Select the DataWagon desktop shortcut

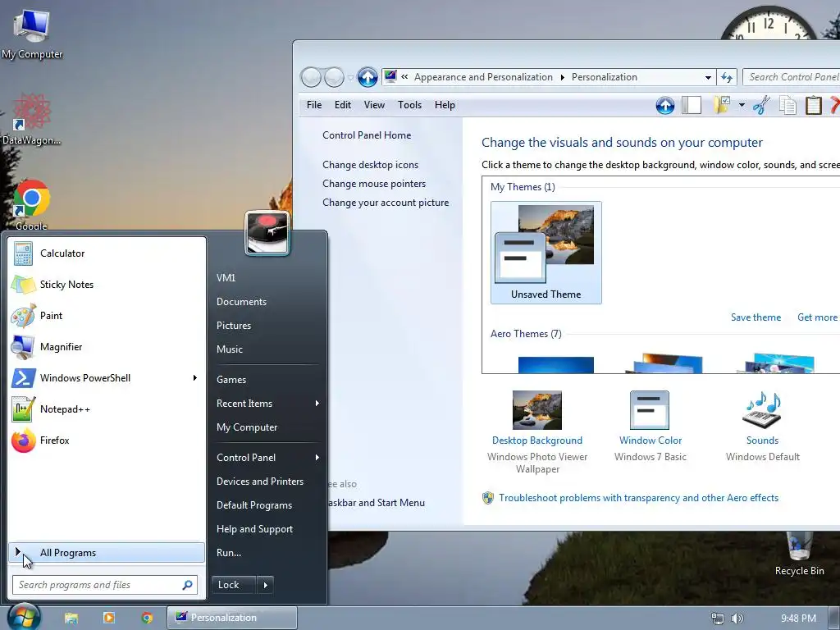coord(31,119)
